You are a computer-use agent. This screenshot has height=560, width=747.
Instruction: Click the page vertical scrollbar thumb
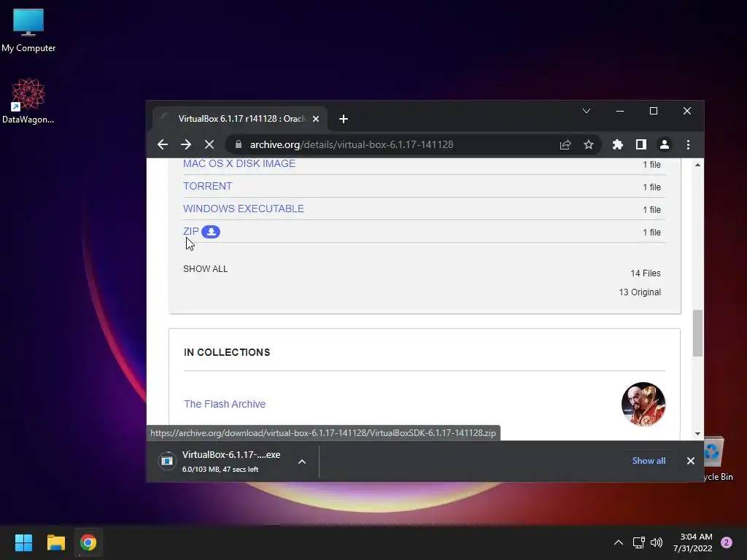[x=697, y=332]
